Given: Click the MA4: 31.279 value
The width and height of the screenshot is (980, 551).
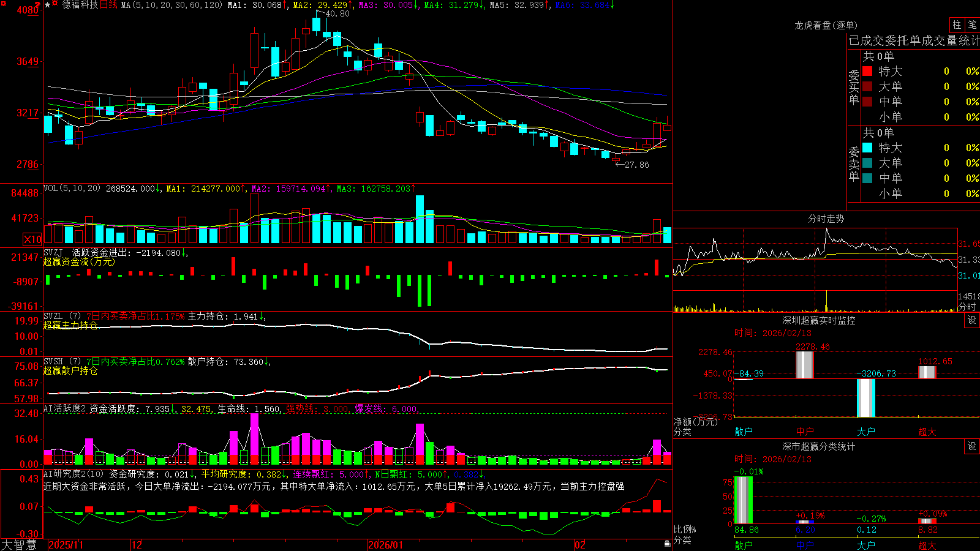Looking at the screenshot, I should coord(454,5).
